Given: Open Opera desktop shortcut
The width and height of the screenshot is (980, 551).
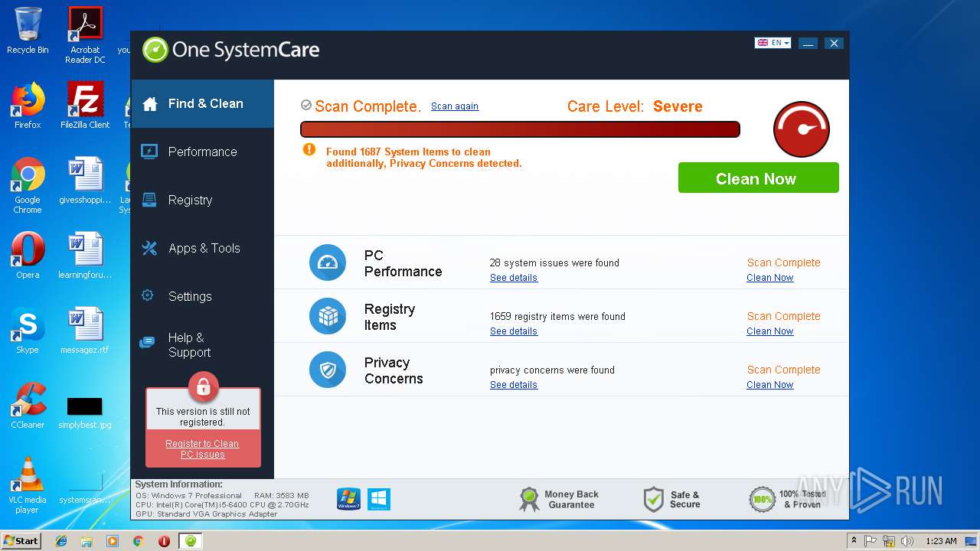Looking at the screenshot, I should (x=28, y=256).
